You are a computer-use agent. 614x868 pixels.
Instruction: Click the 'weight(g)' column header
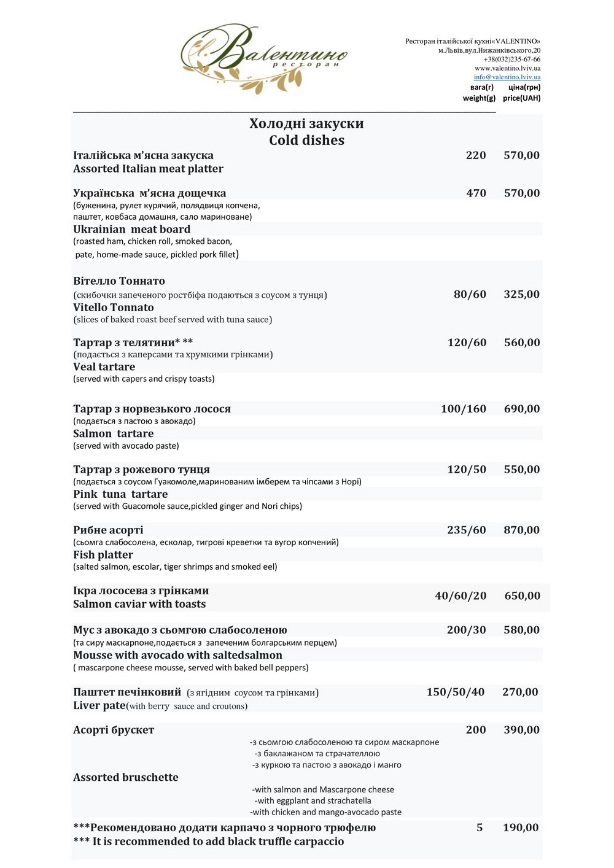tap(479, 98)
